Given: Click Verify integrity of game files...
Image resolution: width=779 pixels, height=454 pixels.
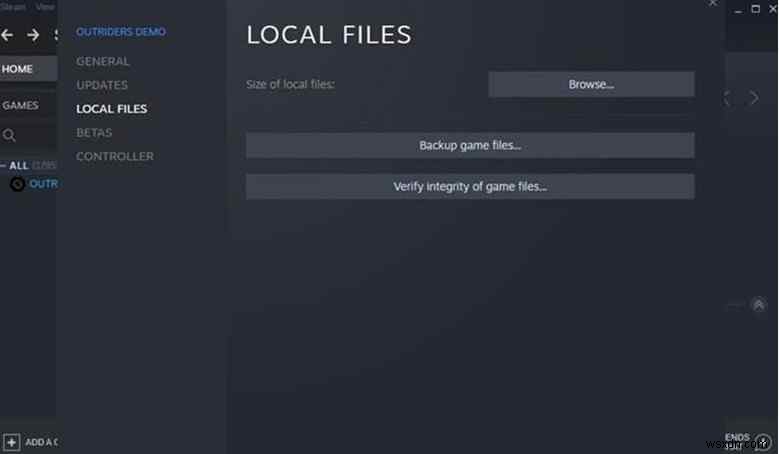Looking at the screenshot, I should (x=470, y=187).
